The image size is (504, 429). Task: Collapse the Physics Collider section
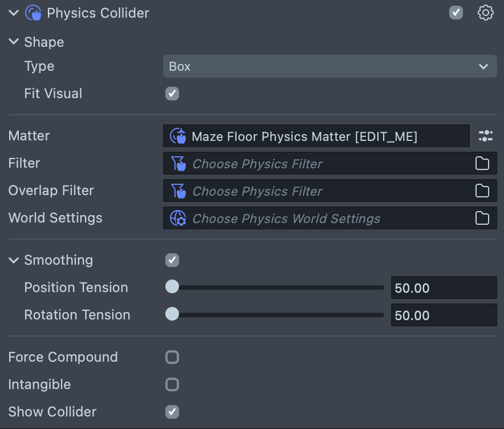pos(14,13)
